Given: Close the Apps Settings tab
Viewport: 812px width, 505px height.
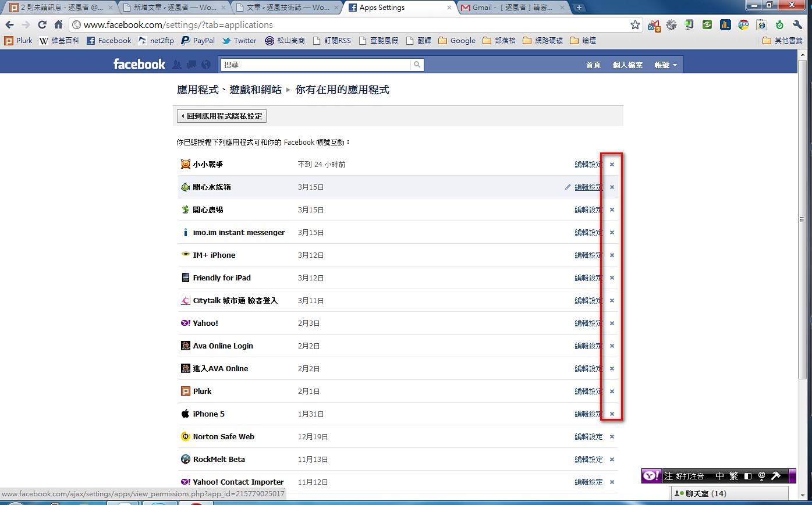Looking at the screenshot, I should pos(449,8).
